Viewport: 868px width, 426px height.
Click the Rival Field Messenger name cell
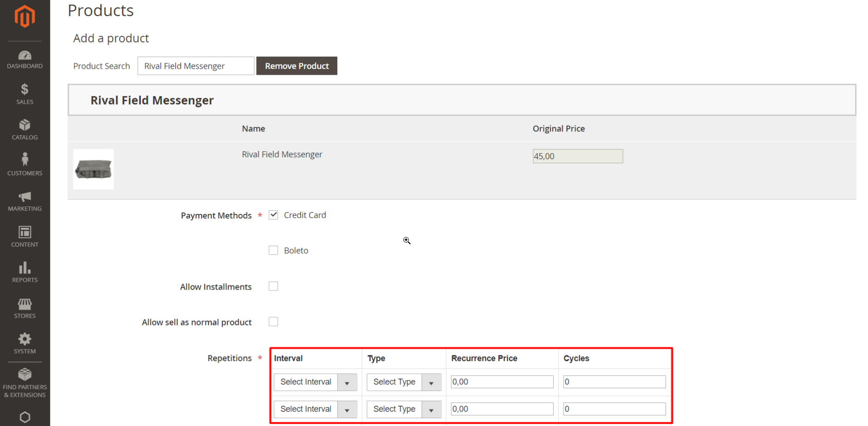click(282, 154)
